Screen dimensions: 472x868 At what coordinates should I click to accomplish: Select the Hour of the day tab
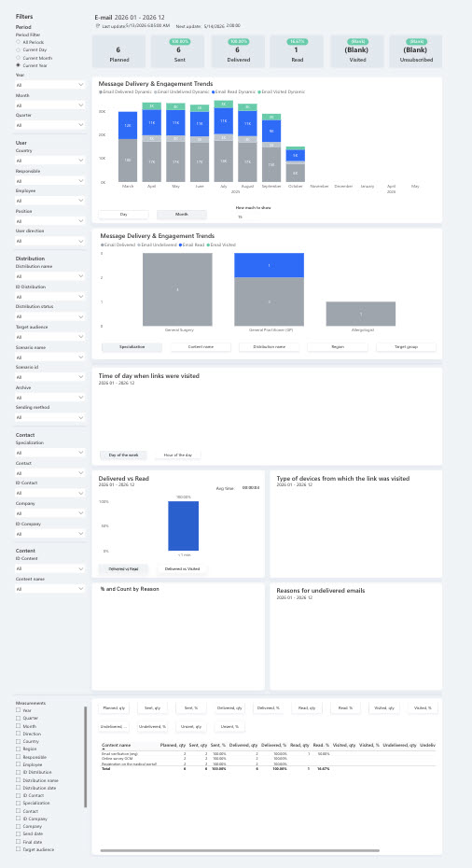coord(177,455)
